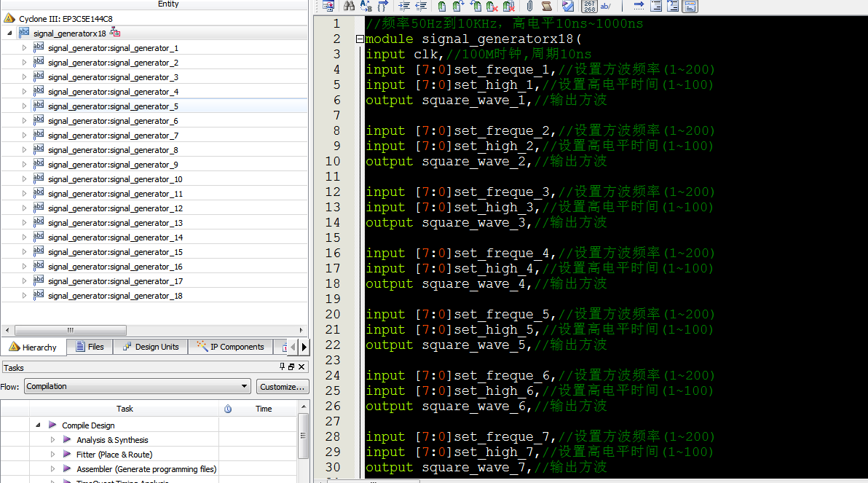Toggle the last toolbar window-layout icon
This screenshot has width=868, height=483.
coord(690,6)
